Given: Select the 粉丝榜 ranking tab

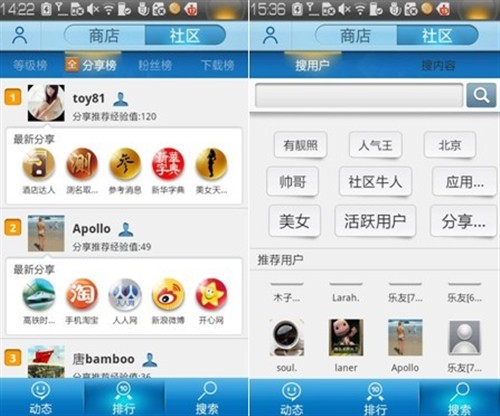Looking at the screenshot, I should [x=155, y=65].
